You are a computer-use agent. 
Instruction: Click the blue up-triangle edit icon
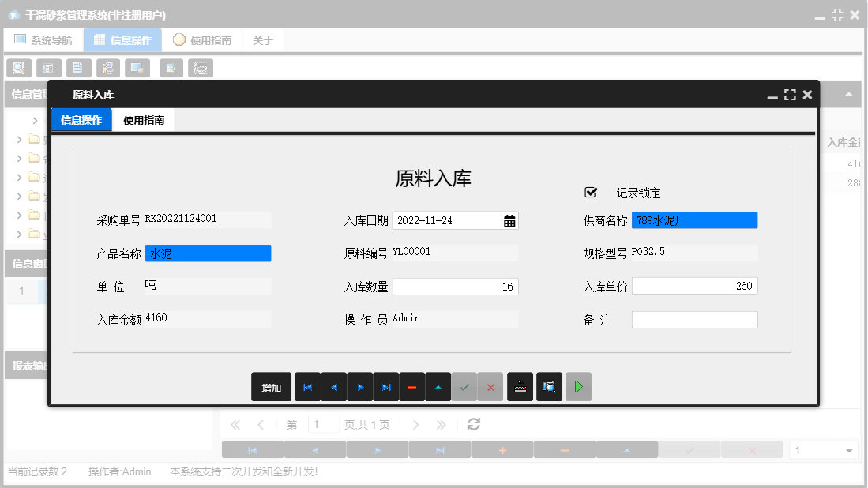[x=439, y=387]
